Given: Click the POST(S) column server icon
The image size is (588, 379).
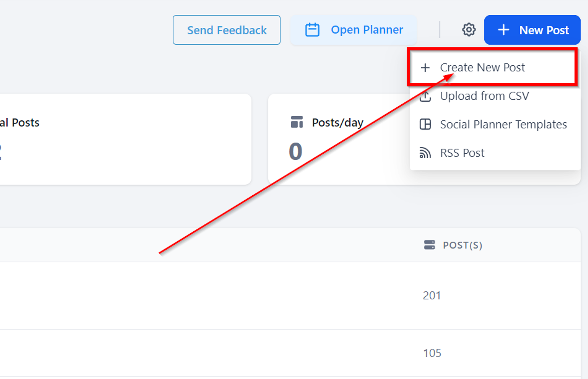Looking at the screenshot, I should tap(429, 245).
